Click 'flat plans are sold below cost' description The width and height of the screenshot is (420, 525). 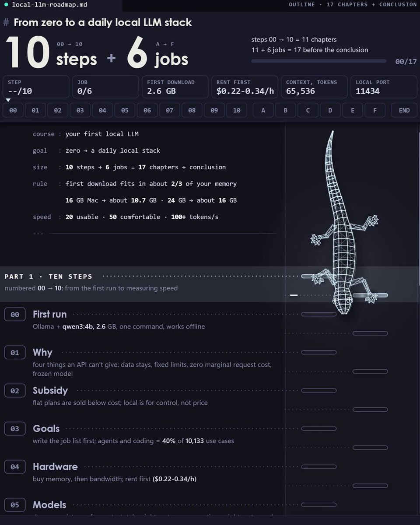(120, 402)
